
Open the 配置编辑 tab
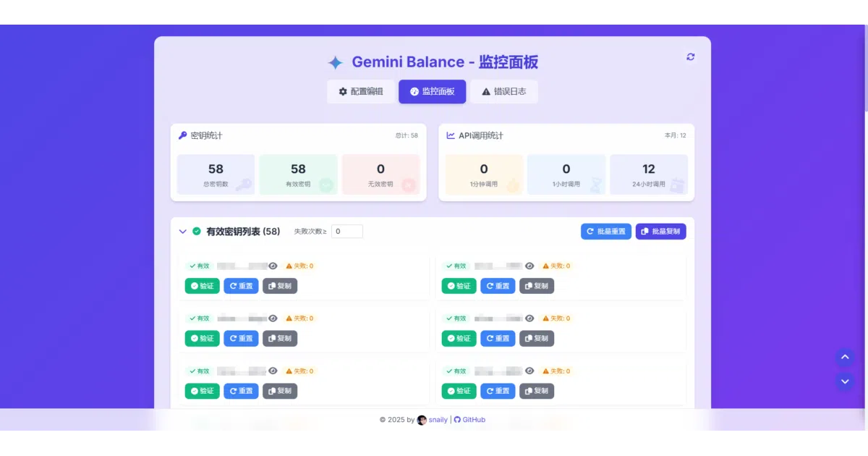361,92
